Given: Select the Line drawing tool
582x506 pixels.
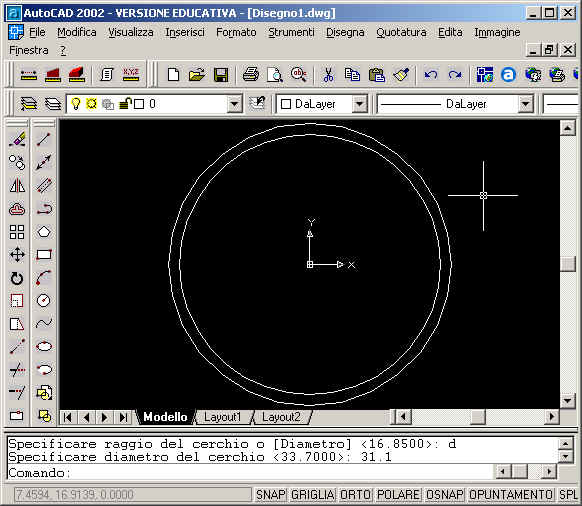Looking at the screenshot, I should [43, 140].
